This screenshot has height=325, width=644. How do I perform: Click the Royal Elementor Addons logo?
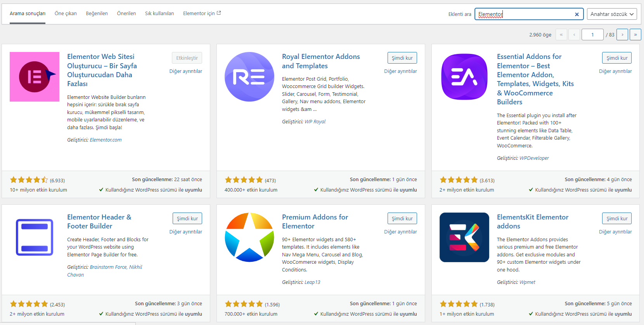(249, 77)
